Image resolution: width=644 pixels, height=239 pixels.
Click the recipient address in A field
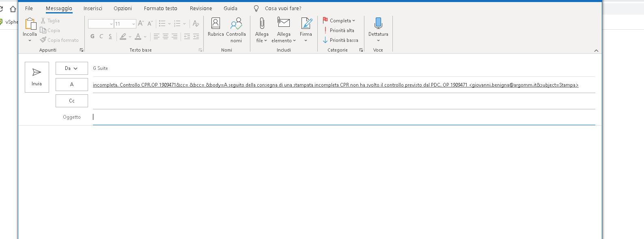coord(336,85)
